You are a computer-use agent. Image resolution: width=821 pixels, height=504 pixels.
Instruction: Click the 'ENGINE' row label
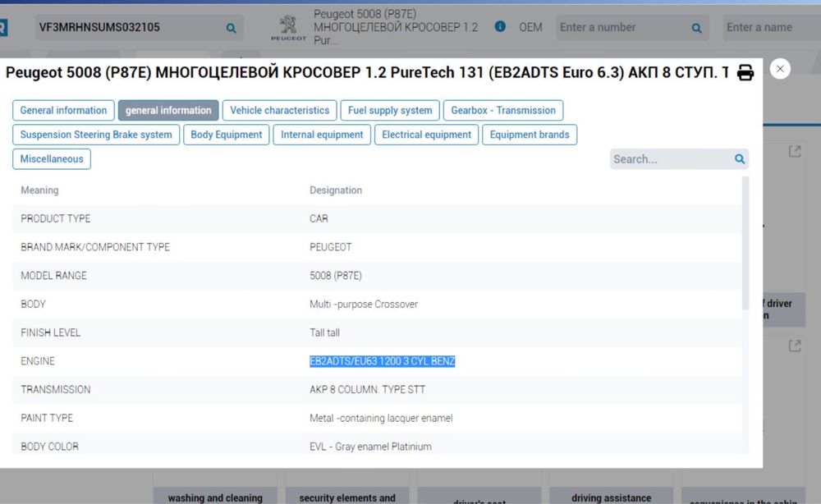click(38, 361)
